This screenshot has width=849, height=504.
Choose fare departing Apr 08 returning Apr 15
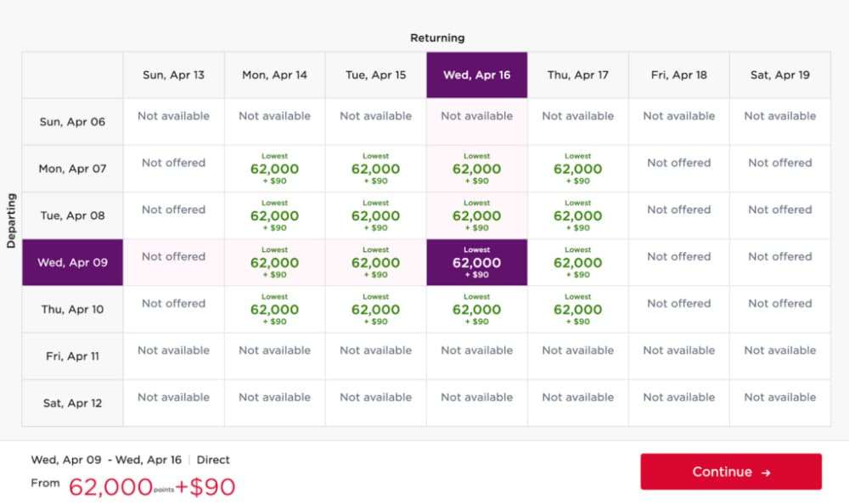[376, 216]
